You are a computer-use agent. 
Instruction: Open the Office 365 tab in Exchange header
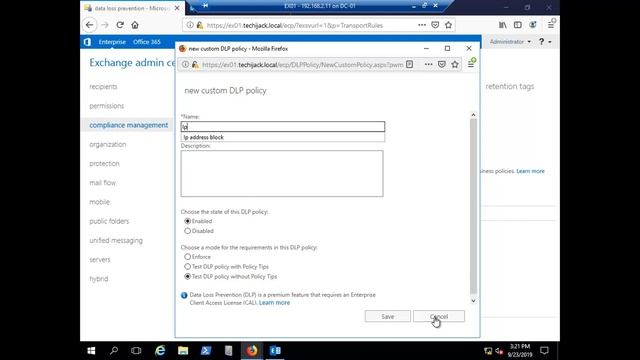tap(147, 42)
